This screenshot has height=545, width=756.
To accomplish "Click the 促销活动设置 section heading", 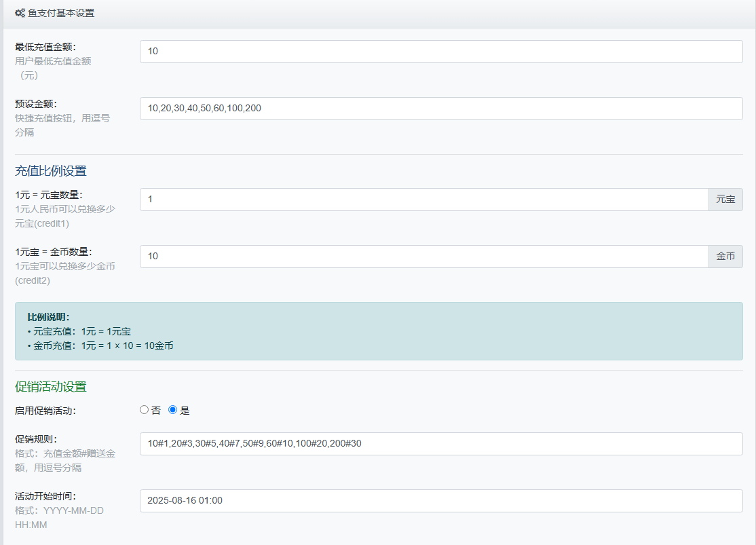I will pos(51,387).
